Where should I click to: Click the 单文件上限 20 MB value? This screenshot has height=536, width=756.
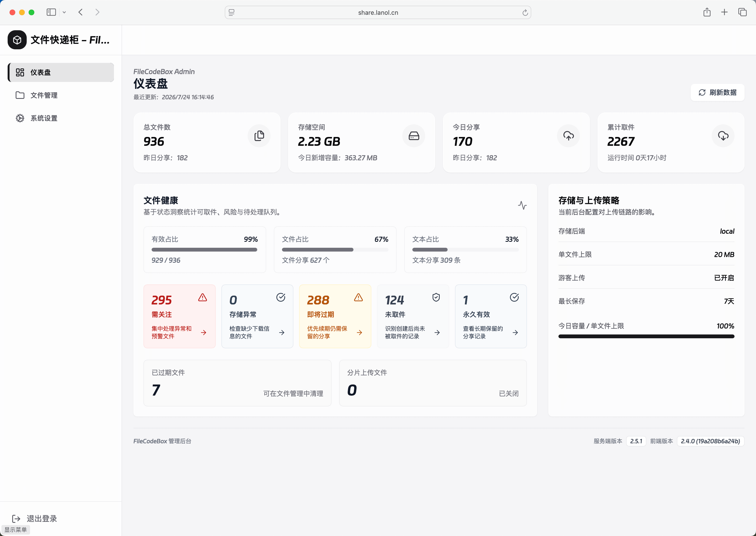tap(724, 254)
